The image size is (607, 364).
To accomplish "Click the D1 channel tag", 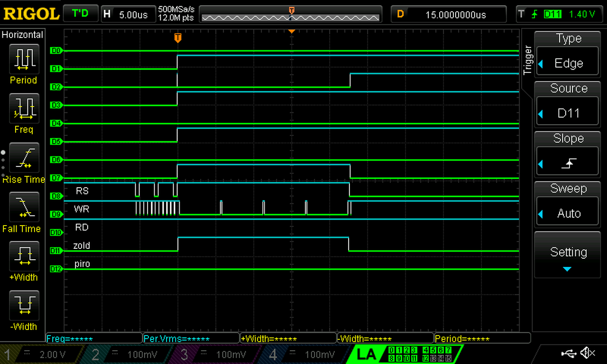I will 56,69.
